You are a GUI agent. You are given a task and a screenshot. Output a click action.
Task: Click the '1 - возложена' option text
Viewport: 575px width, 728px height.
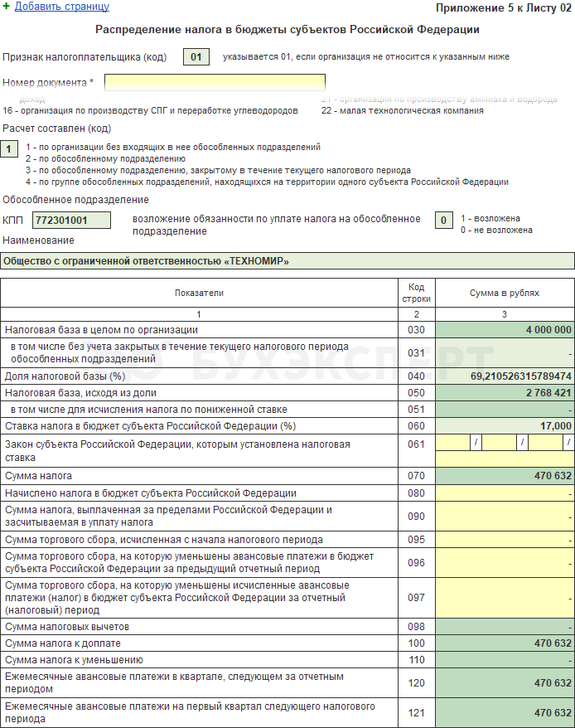click(490, 218)
